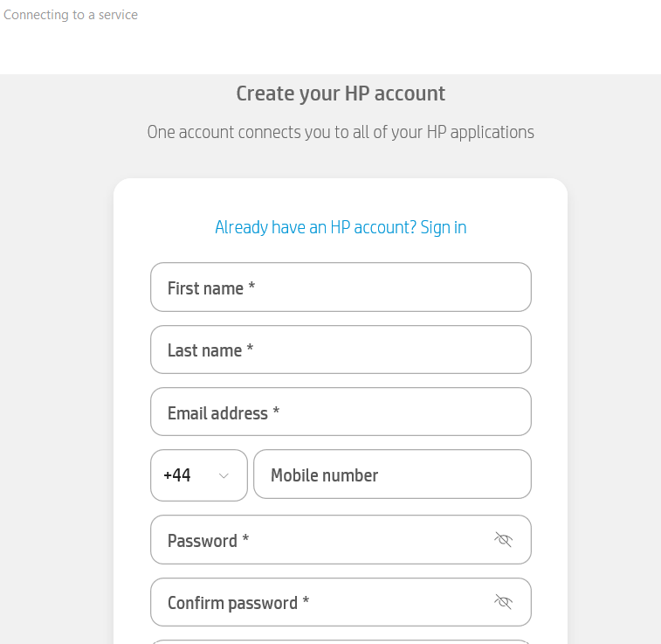Reveal Confirm password using its eye icon

(503, 602)
